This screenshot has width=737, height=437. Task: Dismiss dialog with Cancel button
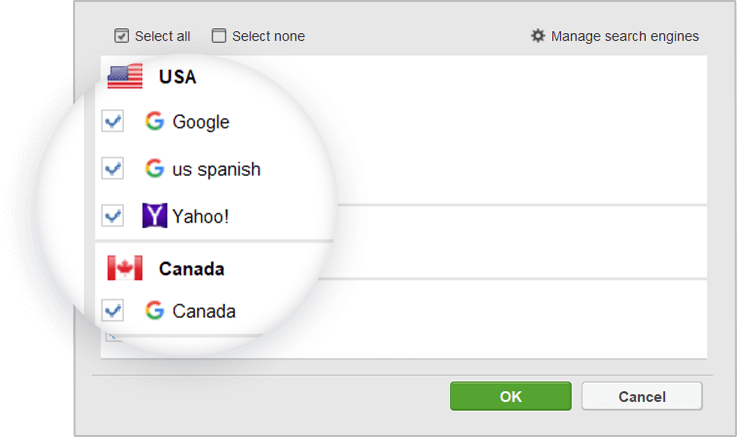pyautogui.click(x=642, y=396)
